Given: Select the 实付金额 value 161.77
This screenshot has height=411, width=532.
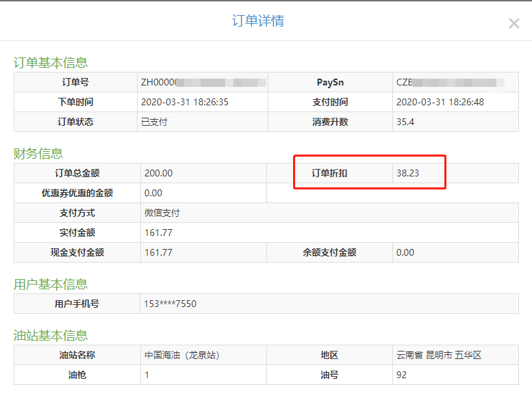Looking at the screenshot, I should coord(158,233).
